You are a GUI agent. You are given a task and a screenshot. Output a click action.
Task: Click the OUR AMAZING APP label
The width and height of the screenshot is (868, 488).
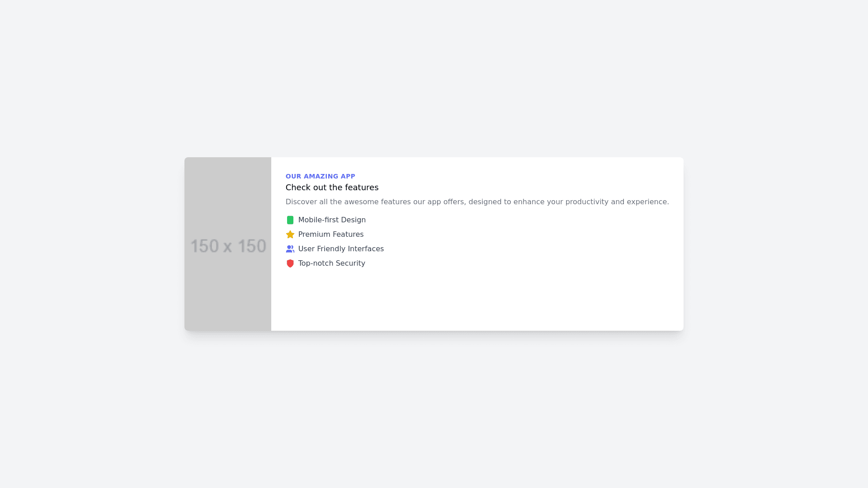[320, 176]
